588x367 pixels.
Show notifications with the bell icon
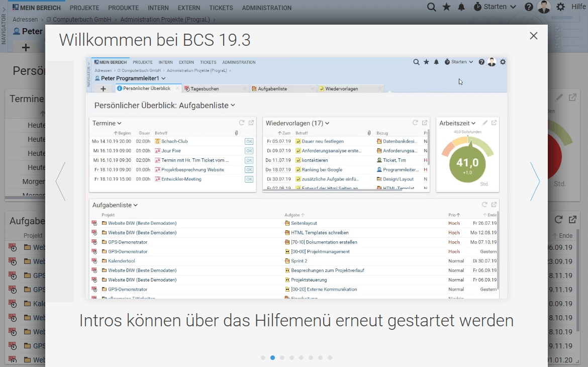pos(461,7)
